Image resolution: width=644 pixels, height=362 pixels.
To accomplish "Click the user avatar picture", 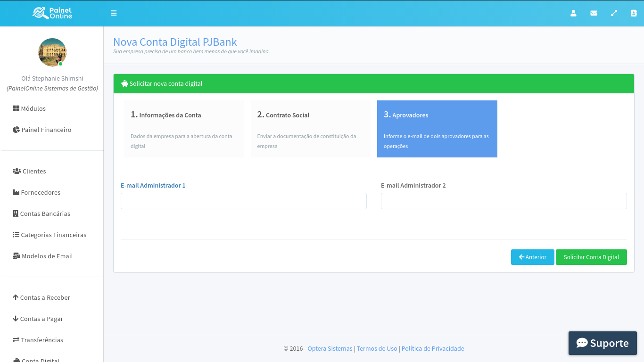I will pyautogui.click(x=52, y=52).
